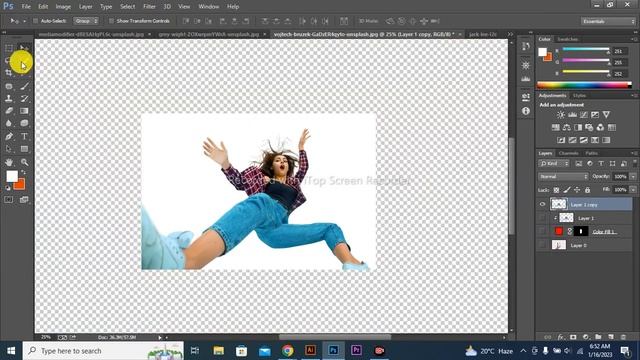Open the layer filter Kind dropdown
The width and height of the screenshot is (640, 360).
(x=553, y=163)
